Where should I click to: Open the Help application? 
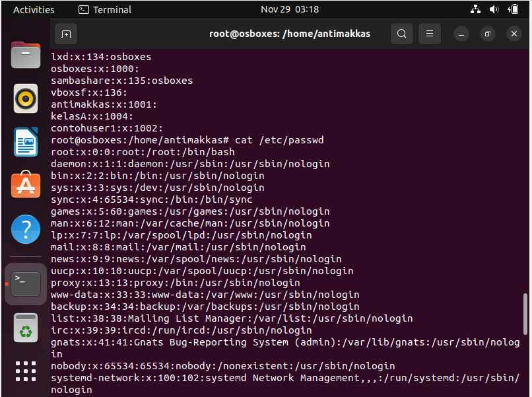coord(26,229)
